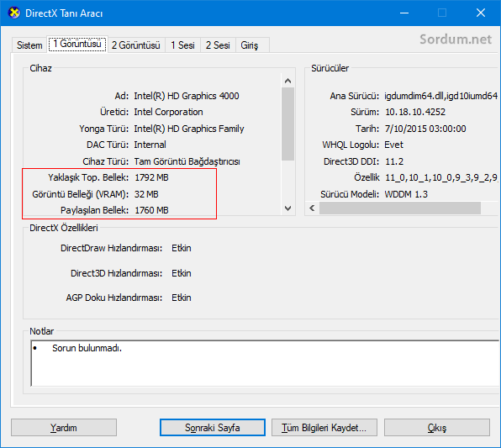The width and height of the screenshot is (501, 448).
Task: Click the driver version 10.18.10.4252
Action: [415, 112]
